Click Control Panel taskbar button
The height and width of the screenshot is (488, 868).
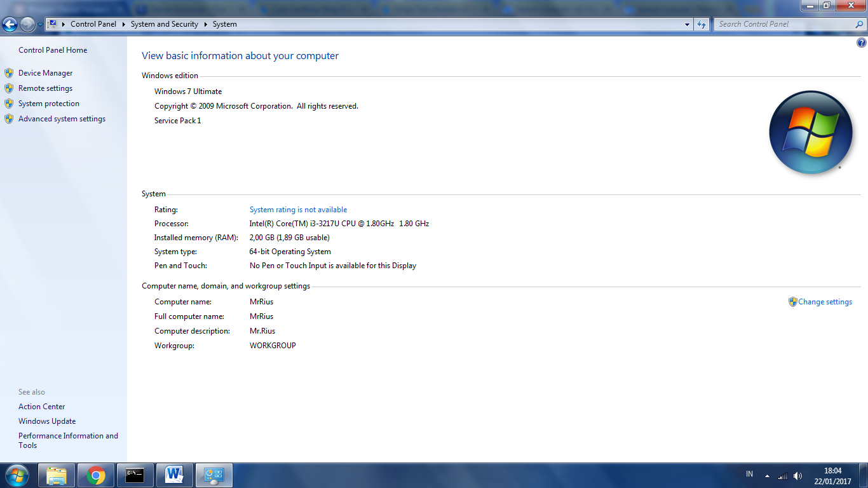[x=214, y=475]
